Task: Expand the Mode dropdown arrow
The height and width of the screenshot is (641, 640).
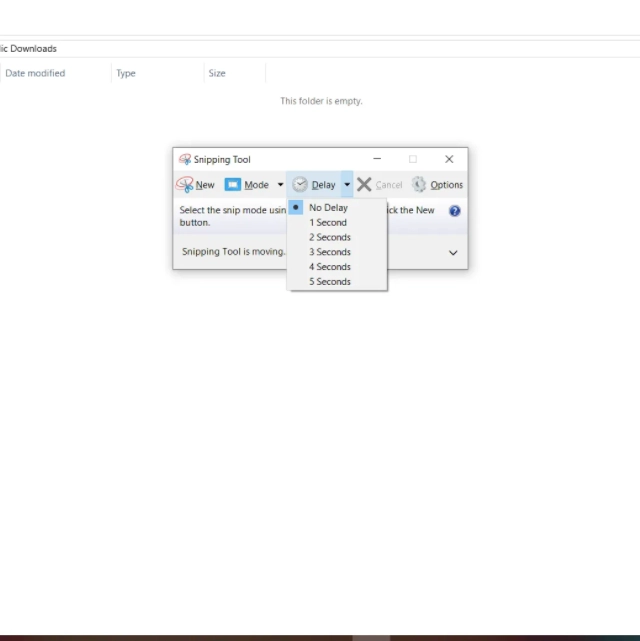Action: tap(281, 185)
